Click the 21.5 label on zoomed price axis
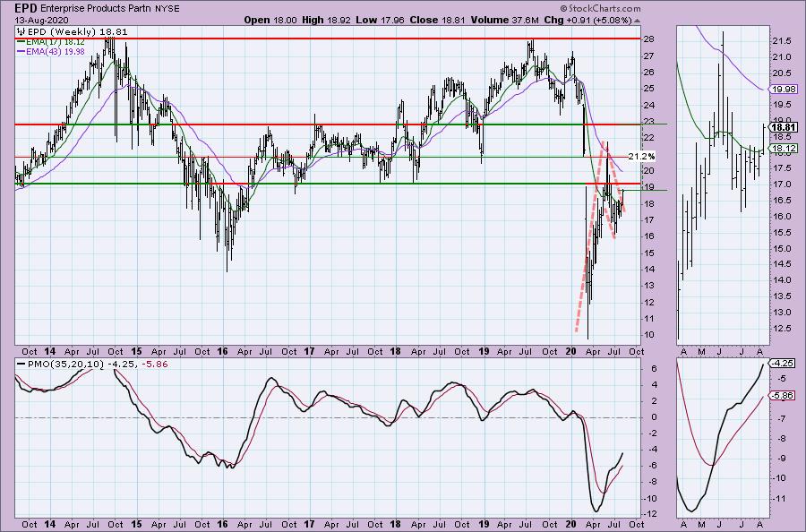This screenshot has width=806, height=532. pyautogui.click(x=781, y=41)
